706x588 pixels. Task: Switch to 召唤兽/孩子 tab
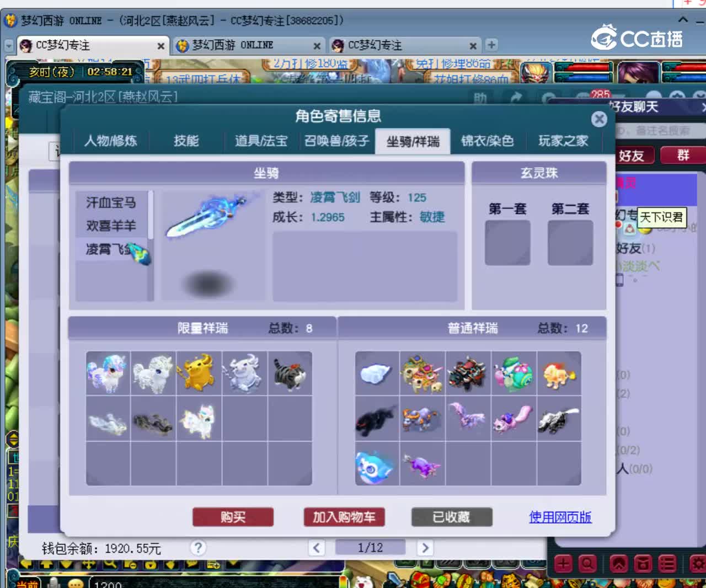[336, 141]
